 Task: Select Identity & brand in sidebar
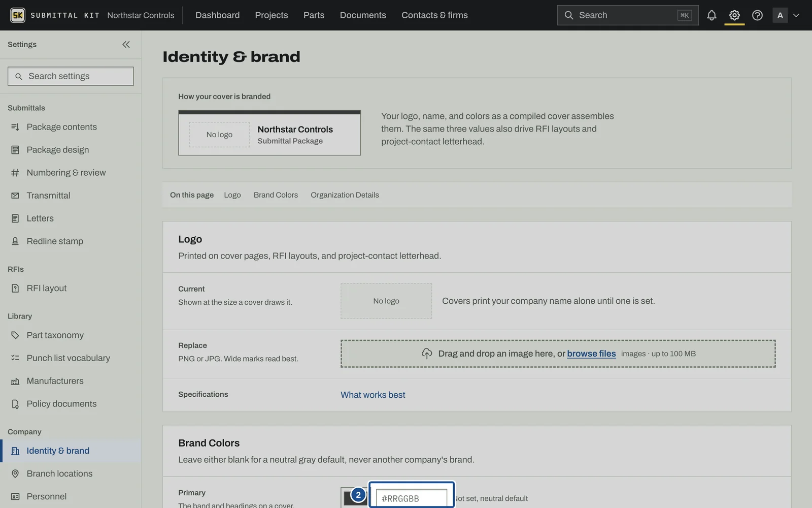[x=71, y=451]
